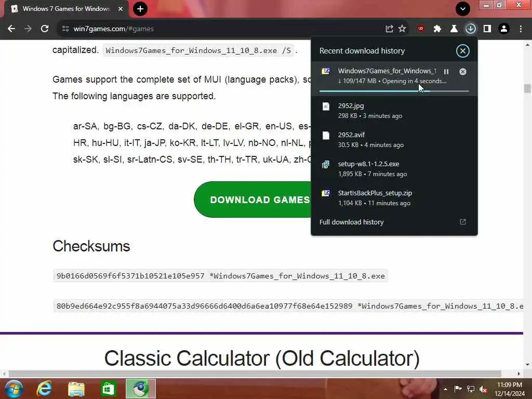Viewport: 532px width, 399px height.
Task: Pause the Windows7Games download
Action: (x=446, y=72)
